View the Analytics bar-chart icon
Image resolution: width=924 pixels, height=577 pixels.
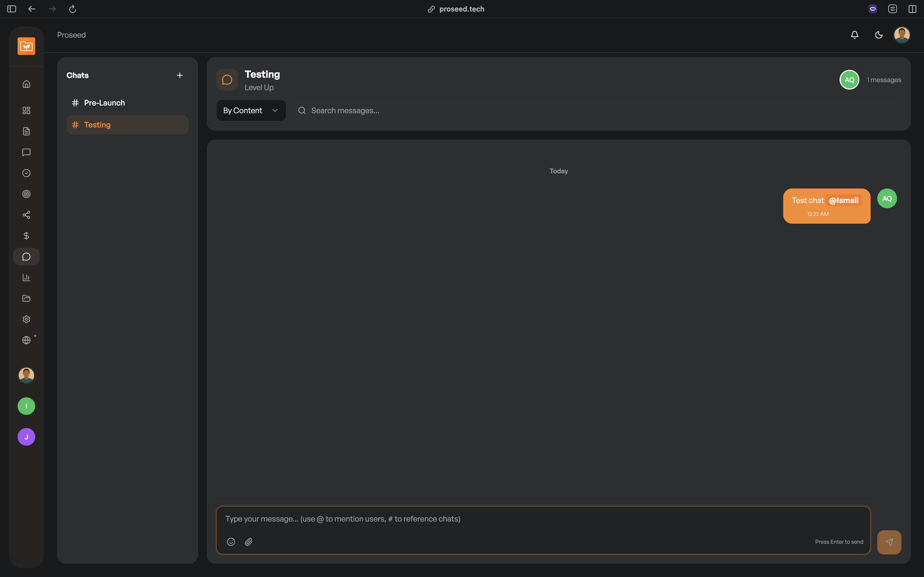[26, 277]
